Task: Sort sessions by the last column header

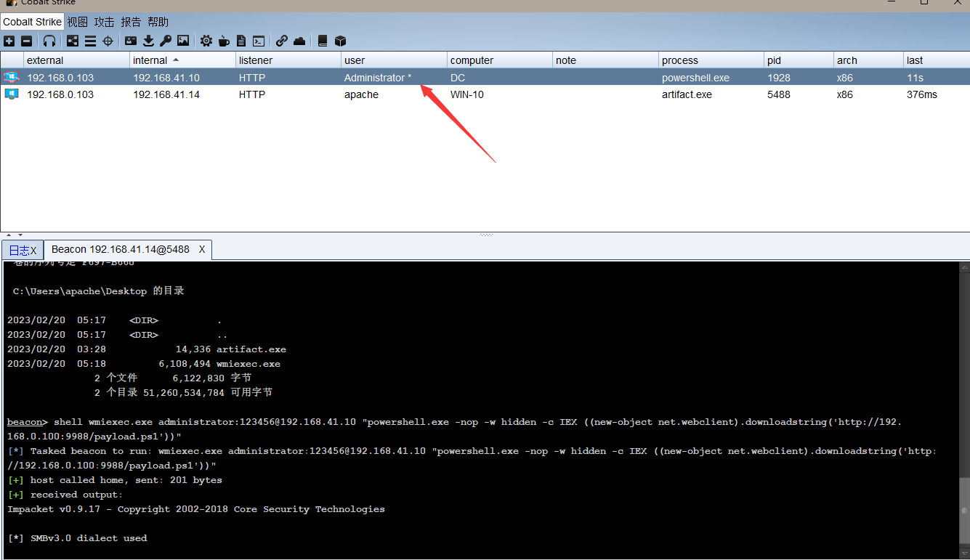Action: 937,60
